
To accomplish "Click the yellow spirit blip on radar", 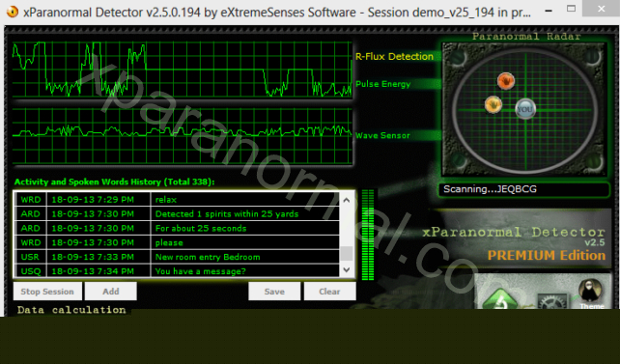I will click(x=493, y=104).
